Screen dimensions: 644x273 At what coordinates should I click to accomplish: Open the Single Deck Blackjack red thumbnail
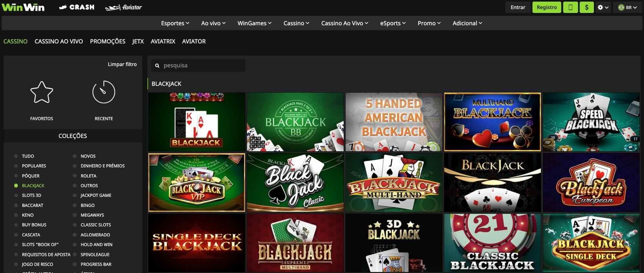point(197,243)
